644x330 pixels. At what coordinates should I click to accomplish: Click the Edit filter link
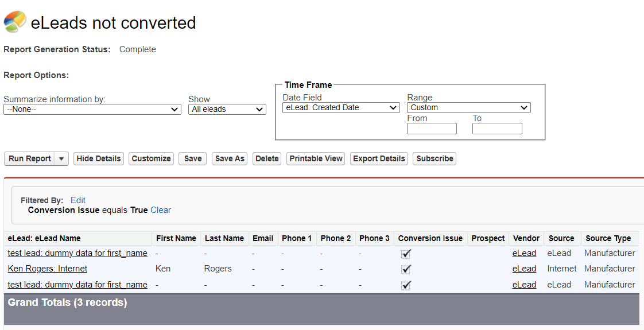[78, 200]
